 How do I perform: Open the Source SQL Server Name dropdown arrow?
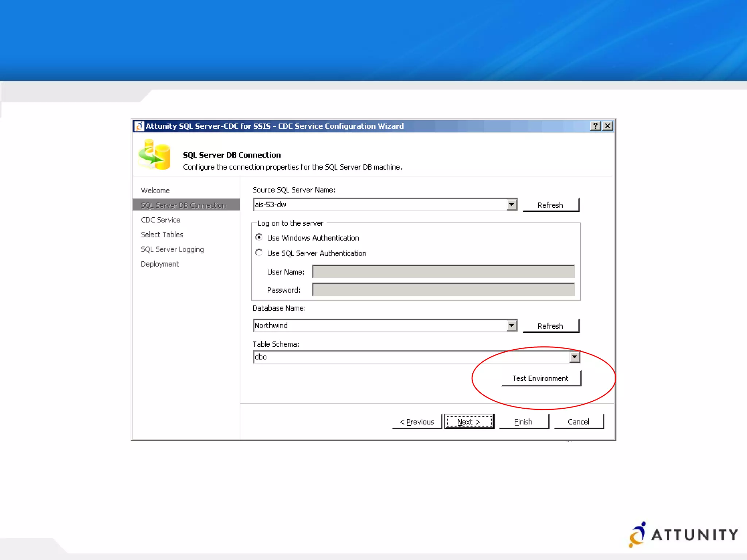click(512, 205)
